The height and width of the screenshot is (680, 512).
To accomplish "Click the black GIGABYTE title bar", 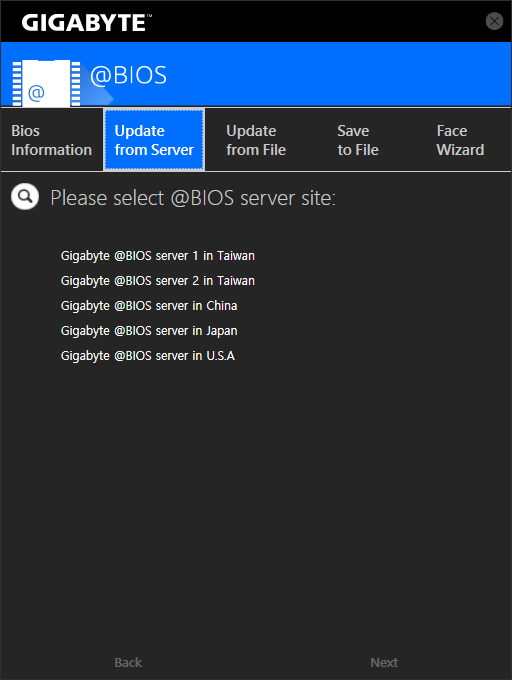I will (x=256, y=21).
